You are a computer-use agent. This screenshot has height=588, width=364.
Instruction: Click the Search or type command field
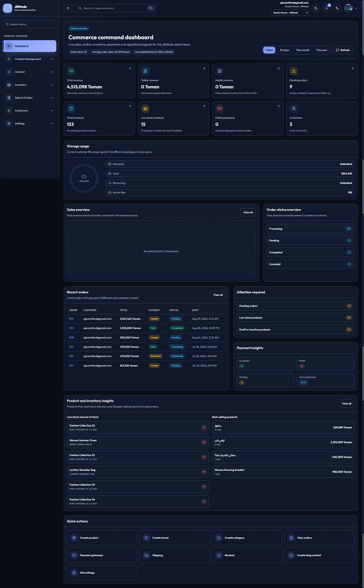116,8
